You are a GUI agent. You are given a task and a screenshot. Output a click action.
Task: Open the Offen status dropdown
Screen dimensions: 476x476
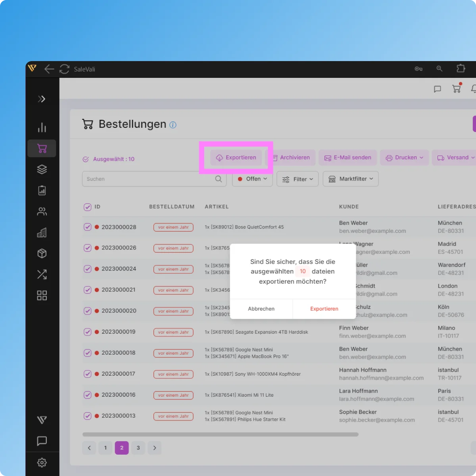[x=252, y=179]
